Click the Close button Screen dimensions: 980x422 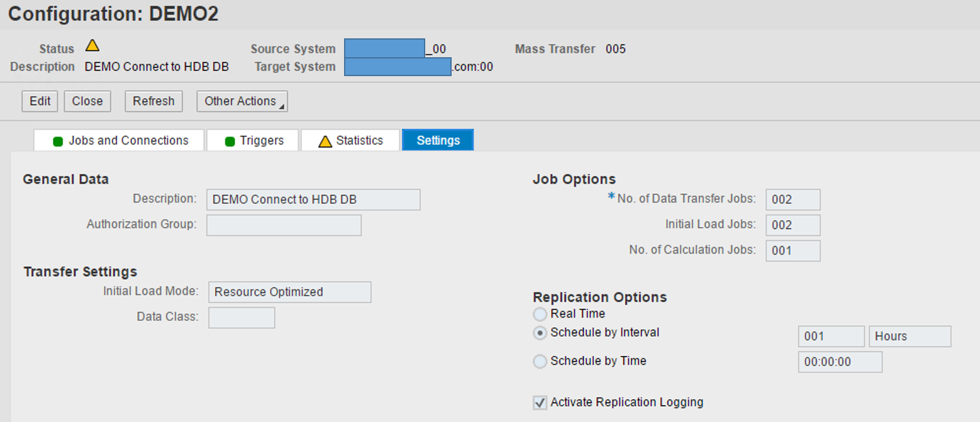pyautogui.click(x=87, y=101)
